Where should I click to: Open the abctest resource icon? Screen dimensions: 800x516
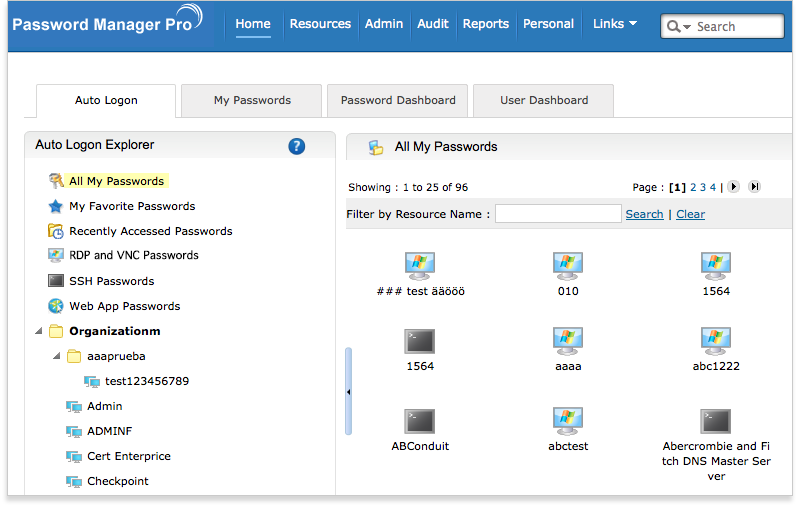(568, 420)
